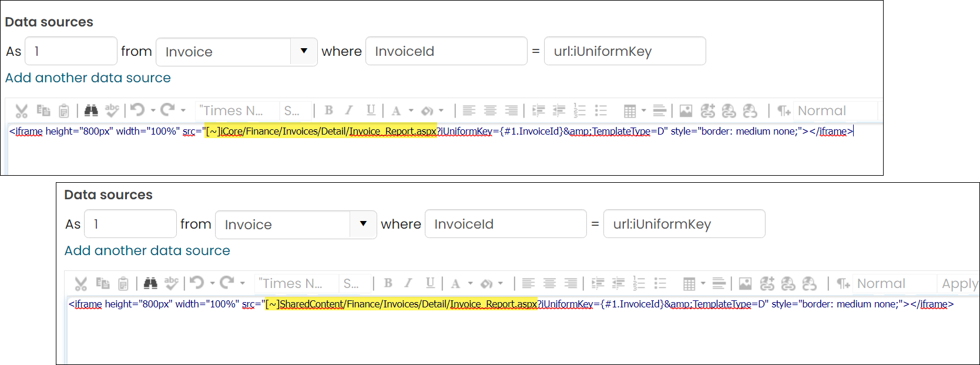Toggle align left in upper editor
This screenshot has height=365, width=980.
[469, 110]
